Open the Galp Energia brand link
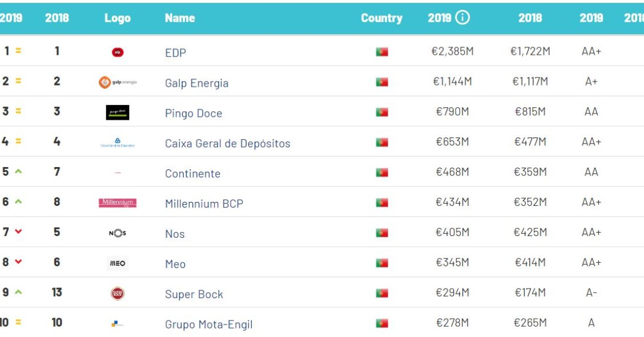The width and height of the screenshot is (644, 337). (x=196, y=83)
